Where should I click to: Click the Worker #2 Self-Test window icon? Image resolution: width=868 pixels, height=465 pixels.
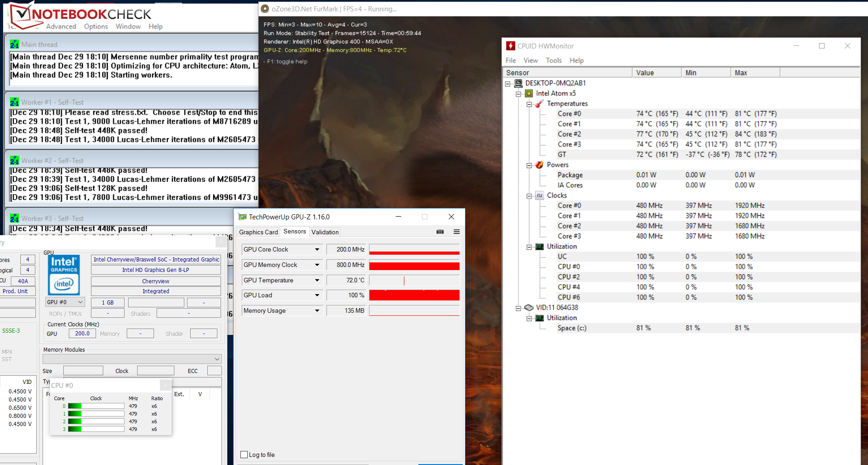tap(14, 160)
